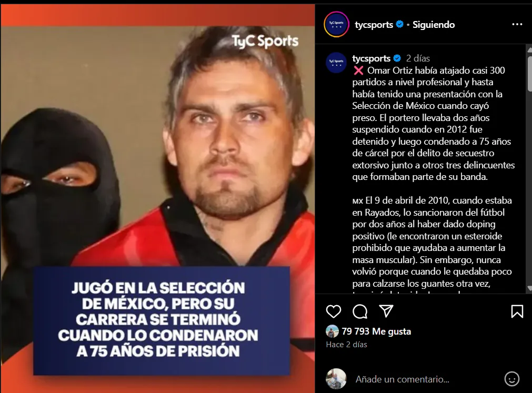Viewport: 532px width, 393px height.
Task: Open comments with the speech bubble icon
Action: (x=360, y=311)
